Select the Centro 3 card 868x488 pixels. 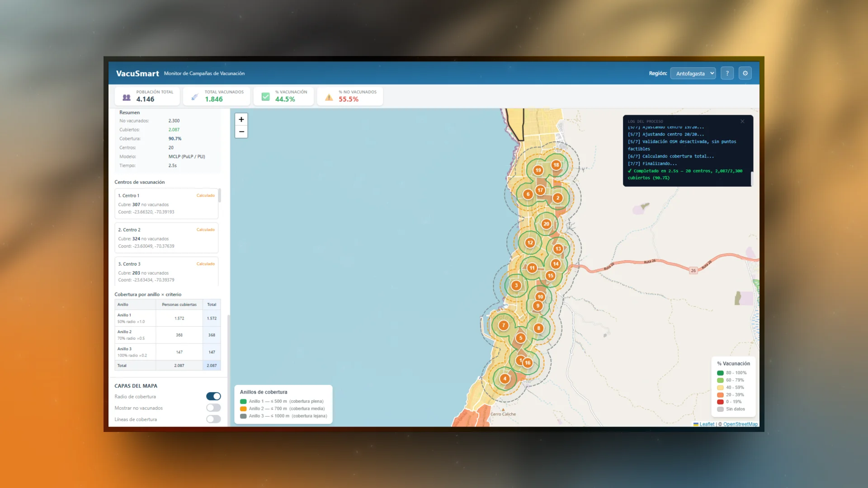(x=166, y=272)
